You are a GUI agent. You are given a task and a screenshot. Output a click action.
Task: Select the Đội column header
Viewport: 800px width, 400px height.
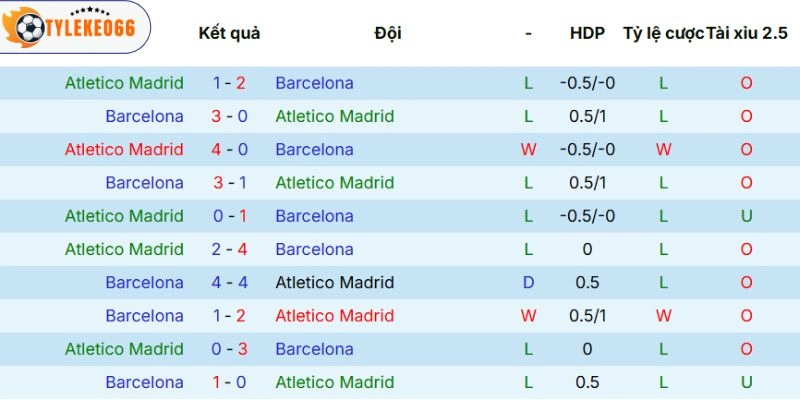(x=388, y=33)
